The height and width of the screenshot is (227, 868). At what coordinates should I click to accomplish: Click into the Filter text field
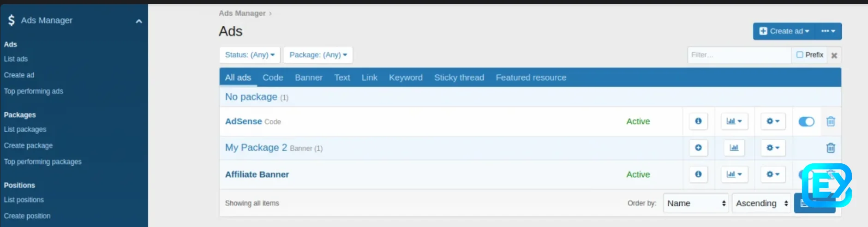coord(738,55)
